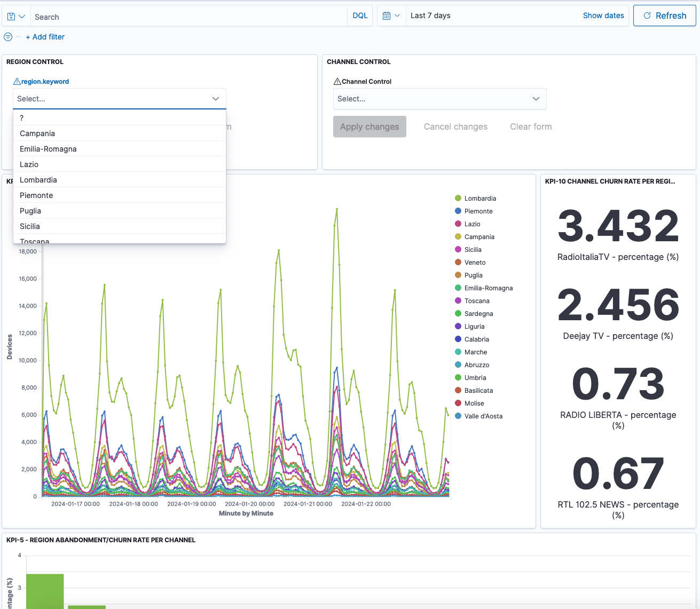Click + Add filter link
Screen dimensions: 700x609
[45, 37]
